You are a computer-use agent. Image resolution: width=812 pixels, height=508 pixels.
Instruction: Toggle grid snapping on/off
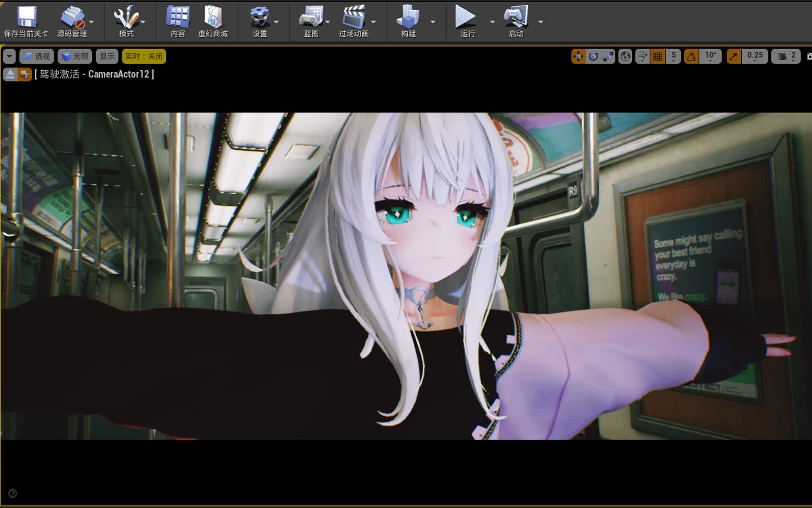(x=658, y=56)
